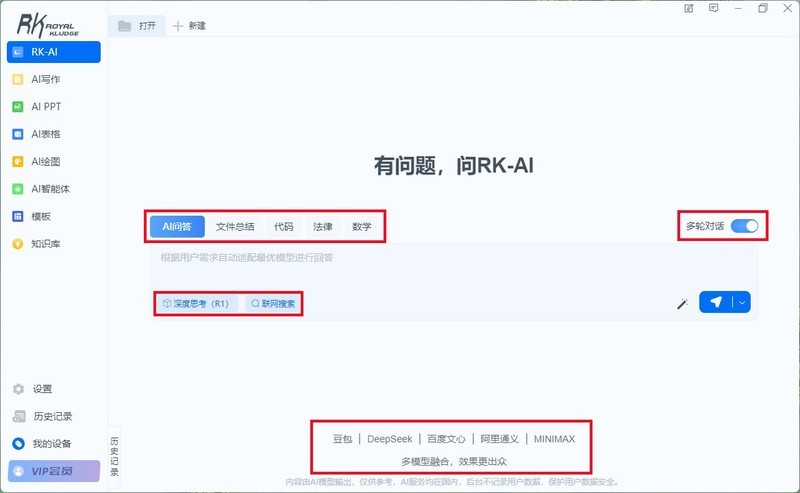Expand the vertical 历史记录 side panel
This screenshot has height=493, width=800.
point(114,457)
